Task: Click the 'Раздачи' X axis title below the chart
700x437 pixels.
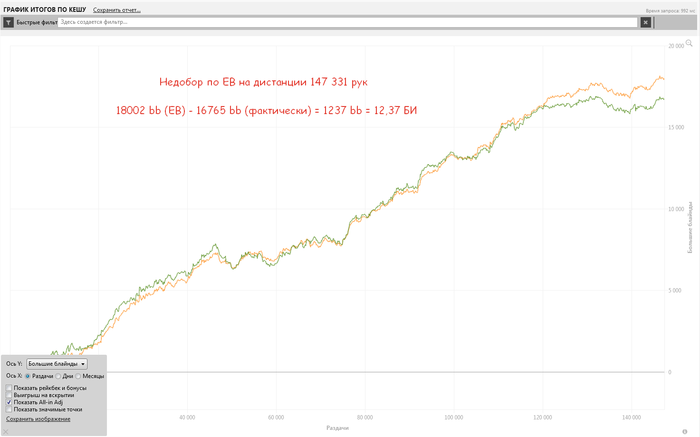Action: click(337, 428)
